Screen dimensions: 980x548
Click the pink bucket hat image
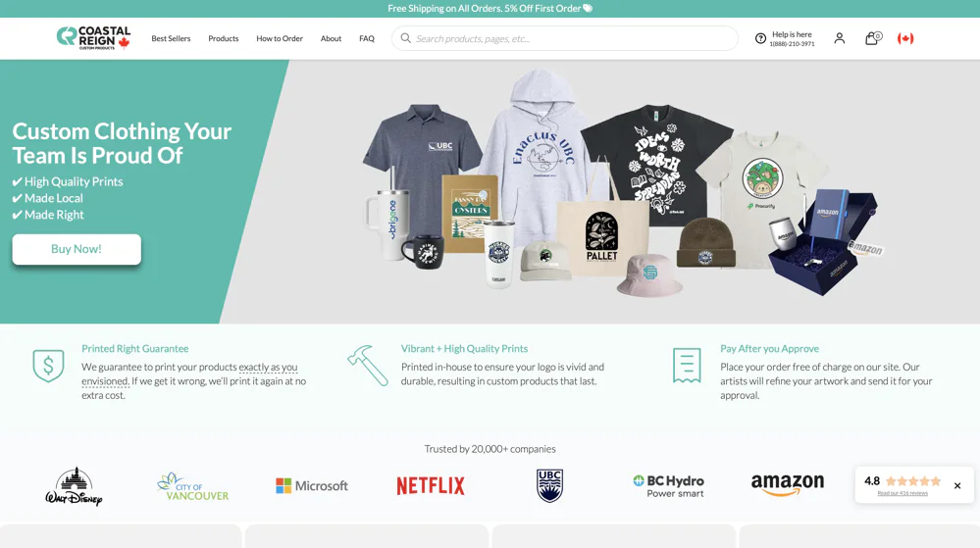coord(648,274)
